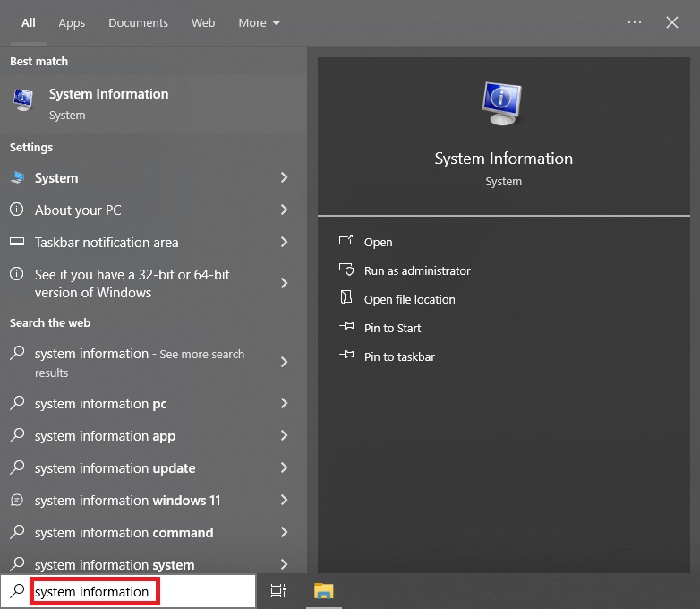Viewport: 700px width, 609px height.
Task: Select the Web search tab
Action: (203, 23)
